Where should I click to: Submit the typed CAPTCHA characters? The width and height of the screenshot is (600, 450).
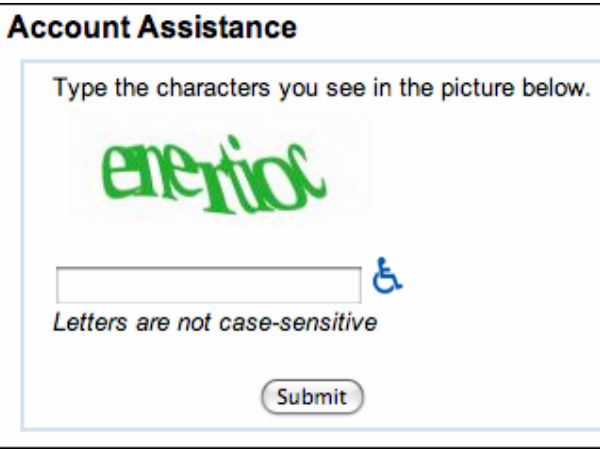312,396
